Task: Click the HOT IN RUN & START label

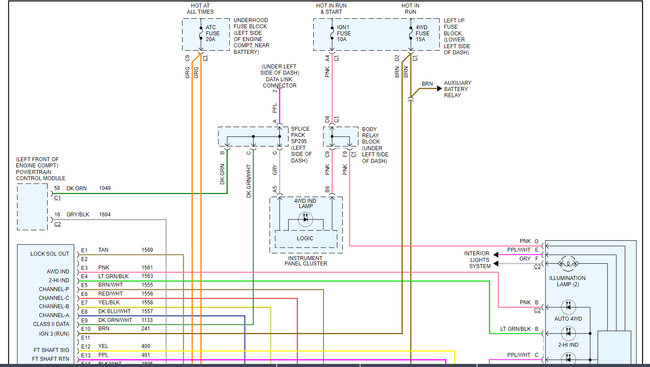Action: click(331, 9)
